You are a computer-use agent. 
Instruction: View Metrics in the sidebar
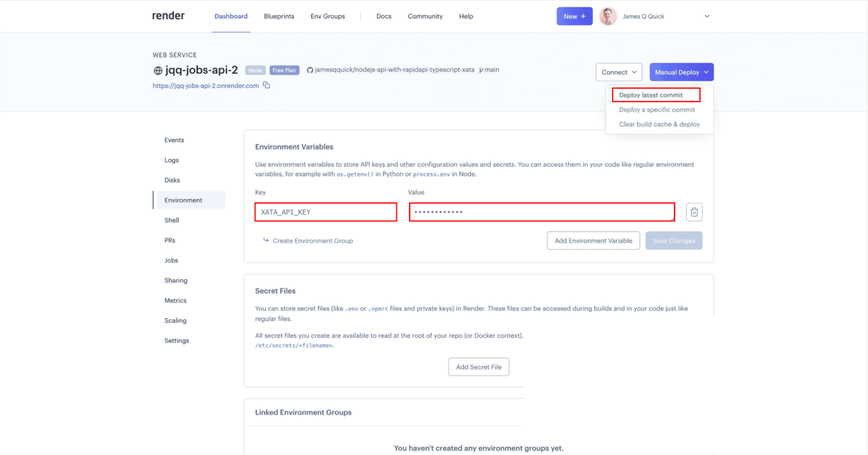click(x=175, y=300)
